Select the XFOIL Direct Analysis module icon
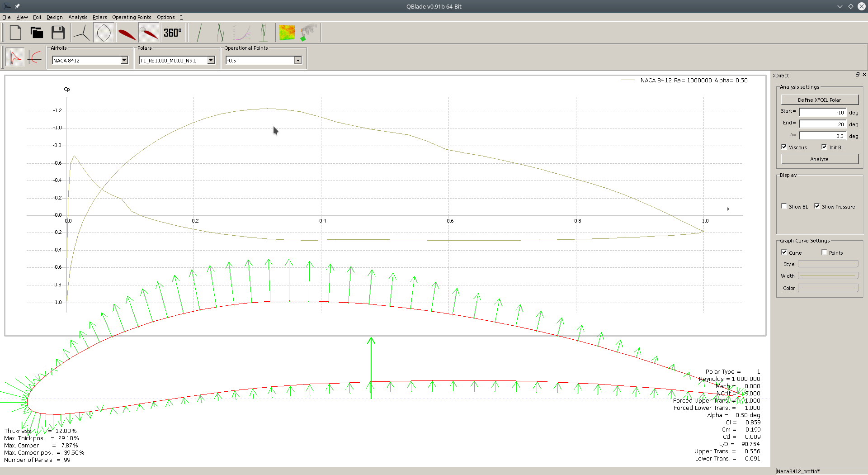The image size is (868, 475). 148,33
